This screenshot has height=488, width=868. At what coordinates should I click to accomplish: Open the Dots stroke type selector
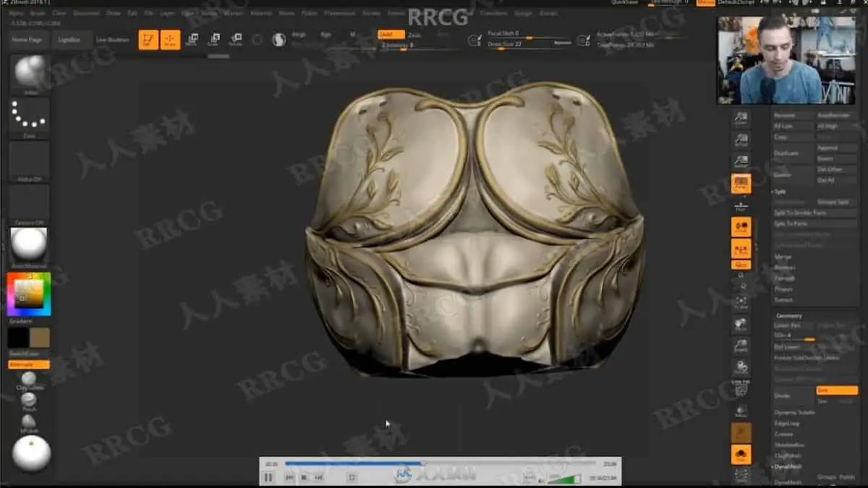click(x=30, y=117)
